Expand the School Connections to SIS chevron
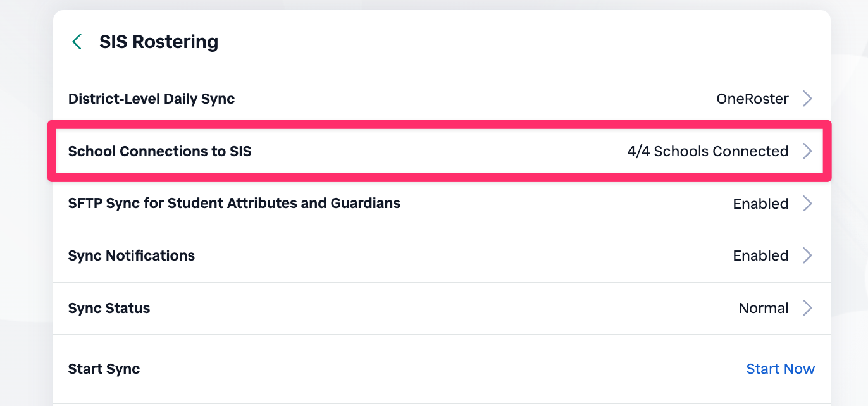 (x=807, y=152)
